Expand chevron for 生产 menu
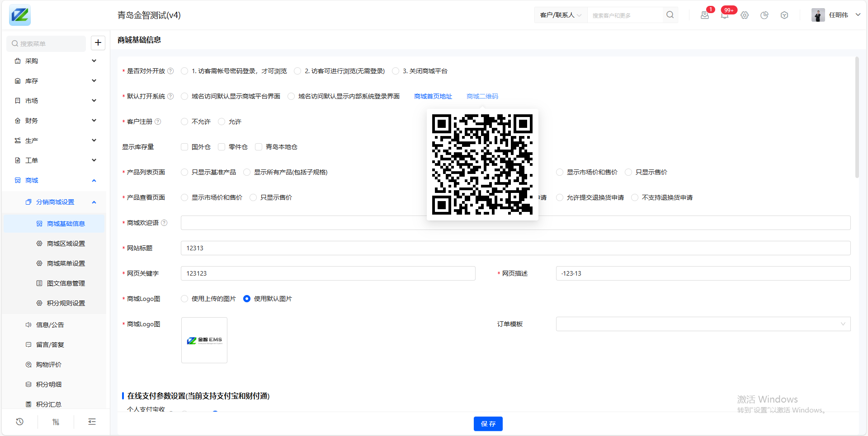 (94, 141)
